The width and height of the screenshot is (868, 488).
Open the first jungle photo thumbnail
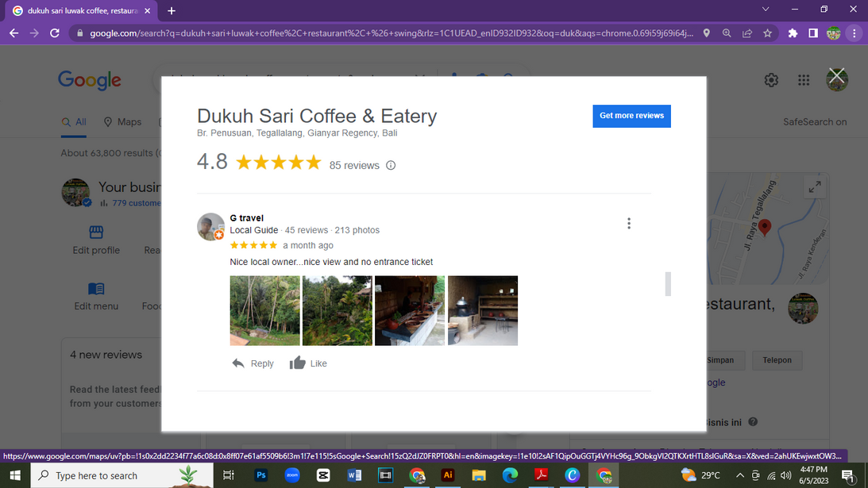pos(264,310)
